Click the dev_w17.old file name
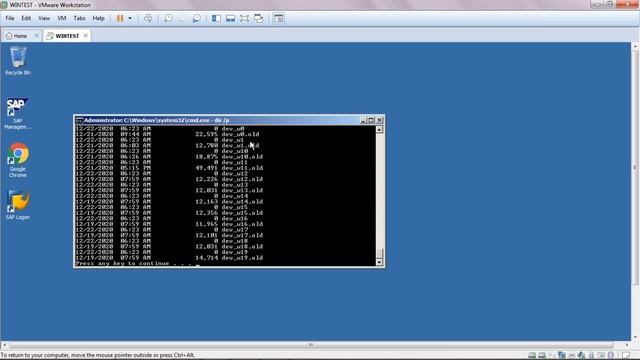This screenshot has height=360, width=640. point(242,236)
